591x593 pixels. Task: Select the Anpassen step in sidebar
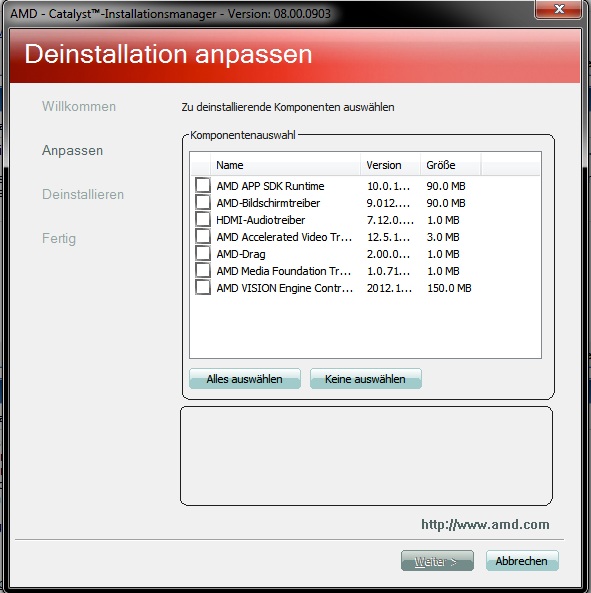point(73,151)
